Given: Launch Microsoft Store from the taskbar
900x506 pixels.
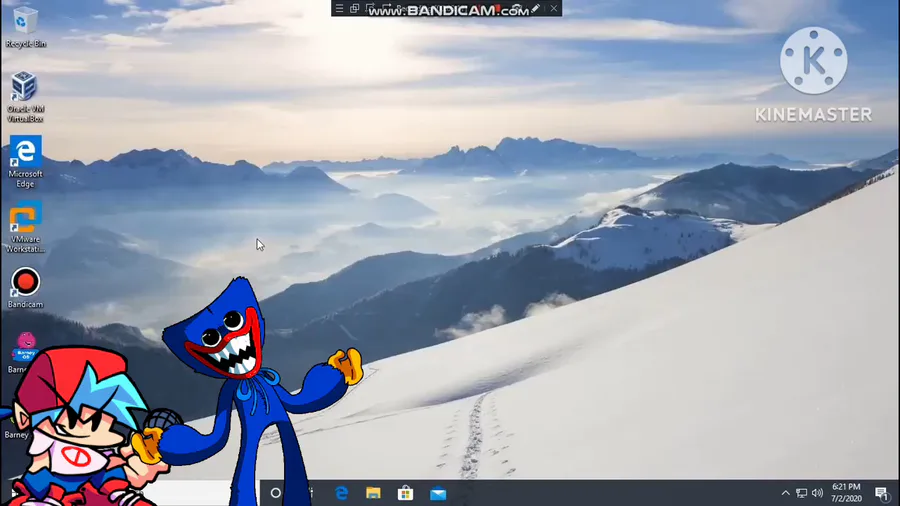Looking at the screenshot, I should click(405, 493).
